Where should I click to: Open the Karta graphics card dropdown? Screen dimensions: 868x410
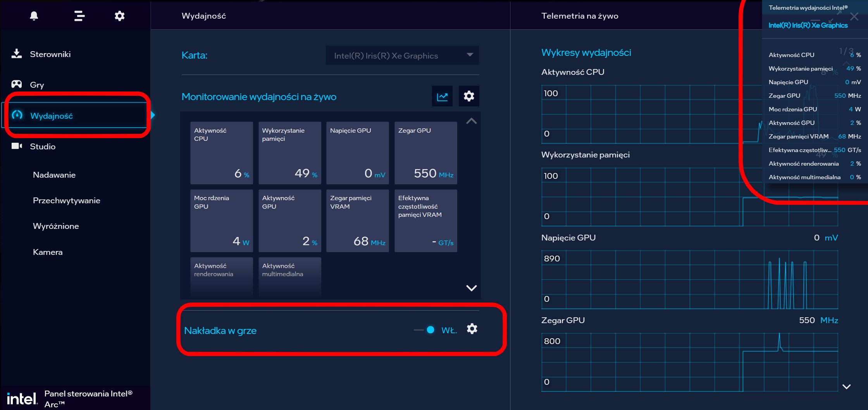(402, 55)
